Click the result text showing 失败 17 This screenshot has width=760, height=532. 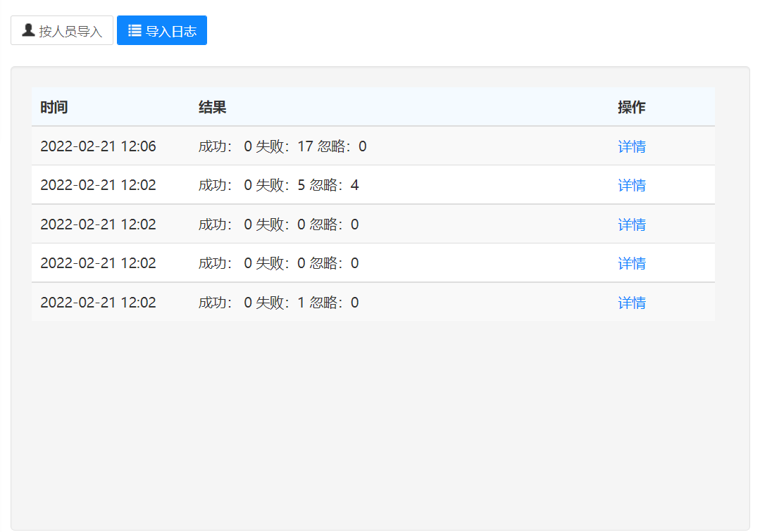coord(282,146)
